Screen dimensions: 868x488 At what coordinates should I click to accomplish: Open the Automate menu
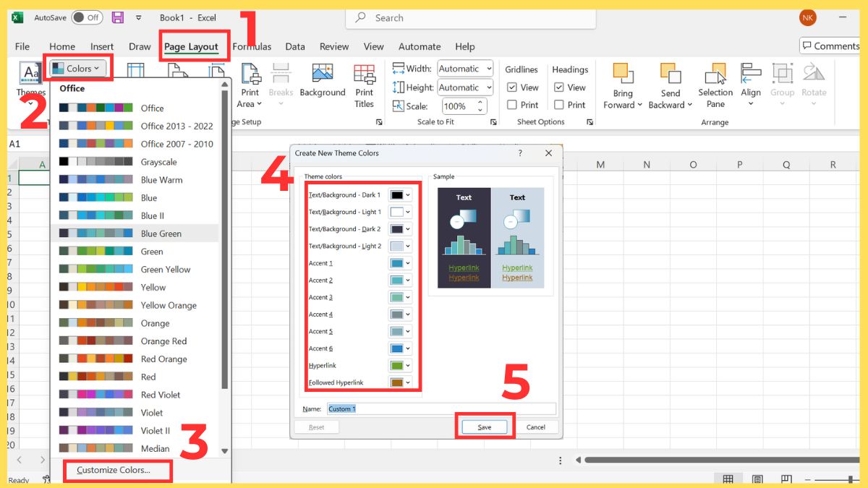click(x=420, y=46)
